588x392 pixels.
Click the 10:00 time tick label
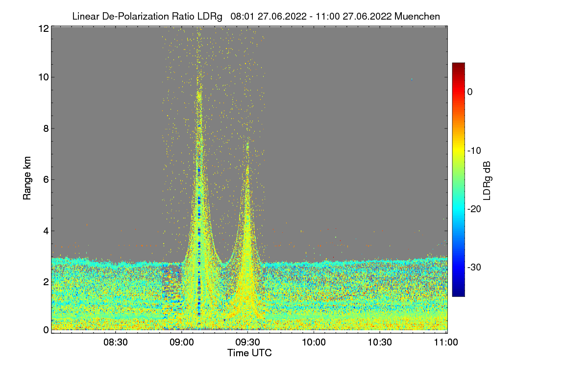point(314,343)
